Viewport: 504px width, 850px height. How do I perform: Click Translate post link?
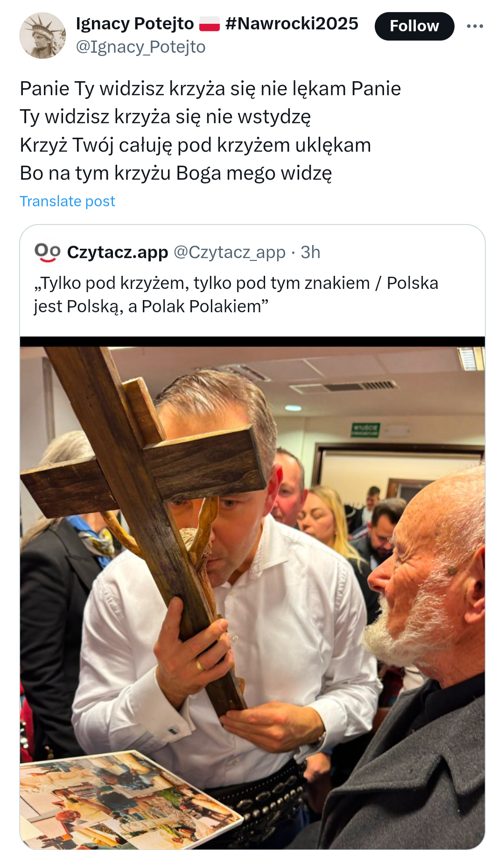pos(67,201)
